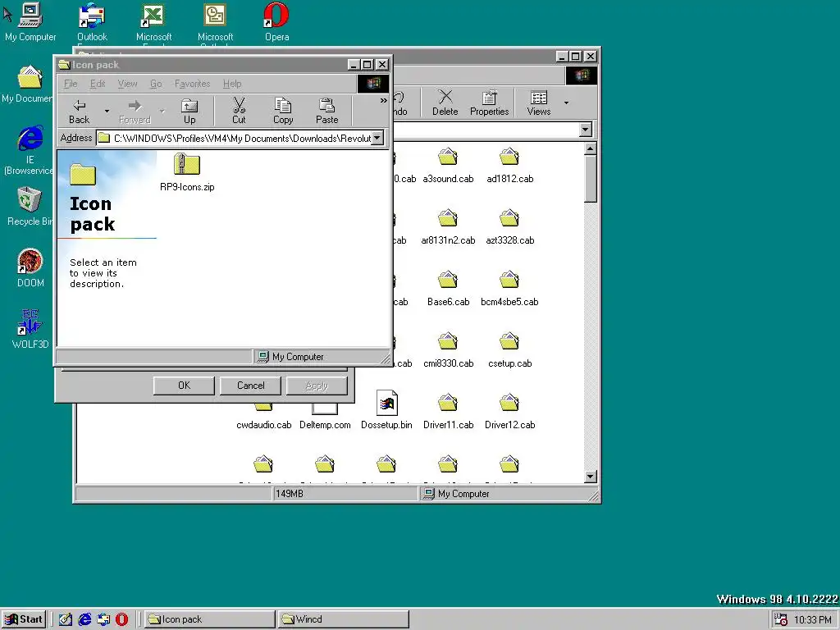This screenshot has height=630, width=840.
Task: Click the Deltemp.com file name
Action: pyautogui.click(x=325, y=425)
